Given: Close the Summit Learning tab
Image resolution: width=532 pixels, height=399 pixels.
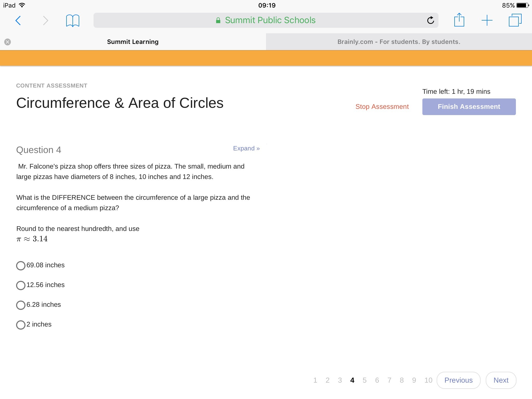Looking at the screenshot, I should 8,42.
